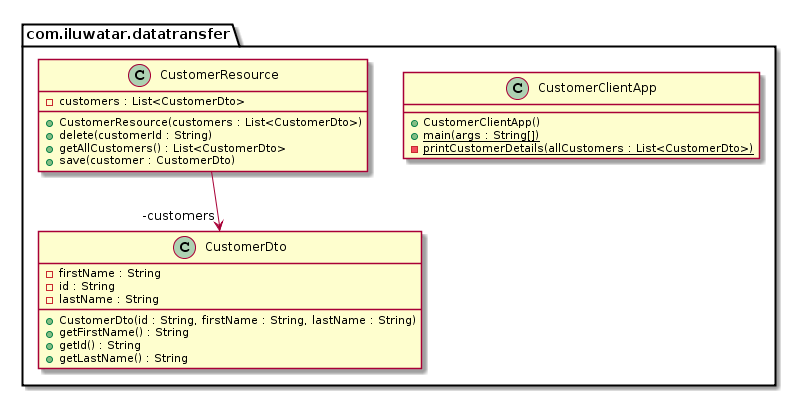The height and width of the screenshot is (396, 796).
Task: Click the private icon beside firstName
Action: click(49, 274)
